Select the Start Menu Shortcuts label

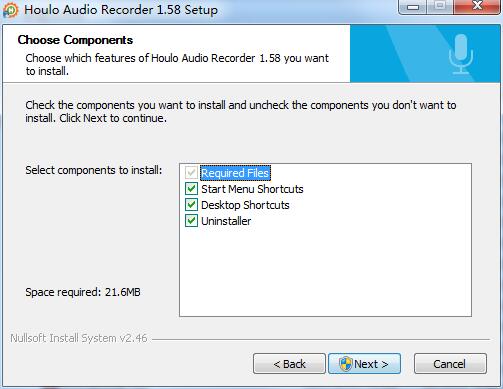[x=252, y=189]
